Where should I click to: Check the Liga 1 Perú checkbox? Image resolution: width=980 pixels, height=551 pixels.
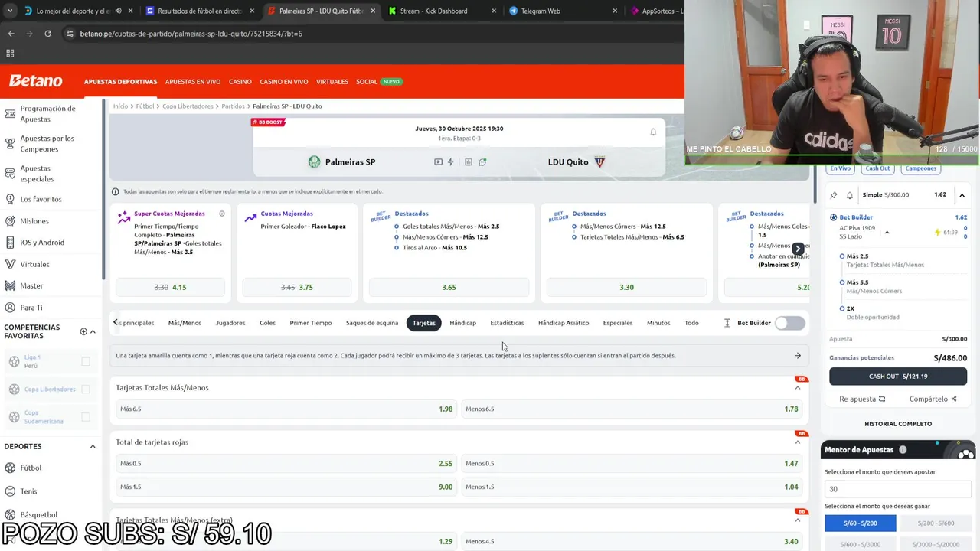pyautogui.click(x=86, y=361)
